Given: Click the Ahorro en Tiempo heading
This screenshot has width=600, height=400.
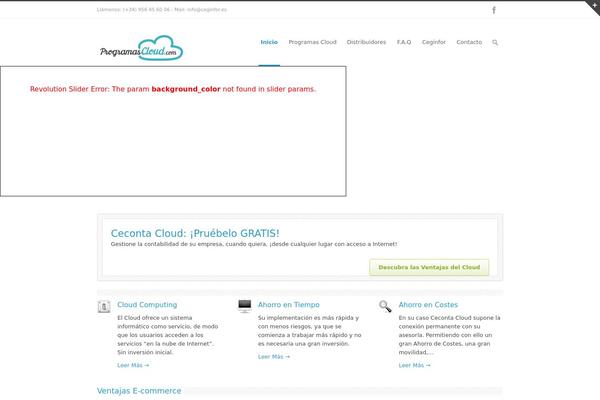Looking at the screenshot, I should (289, 305).
